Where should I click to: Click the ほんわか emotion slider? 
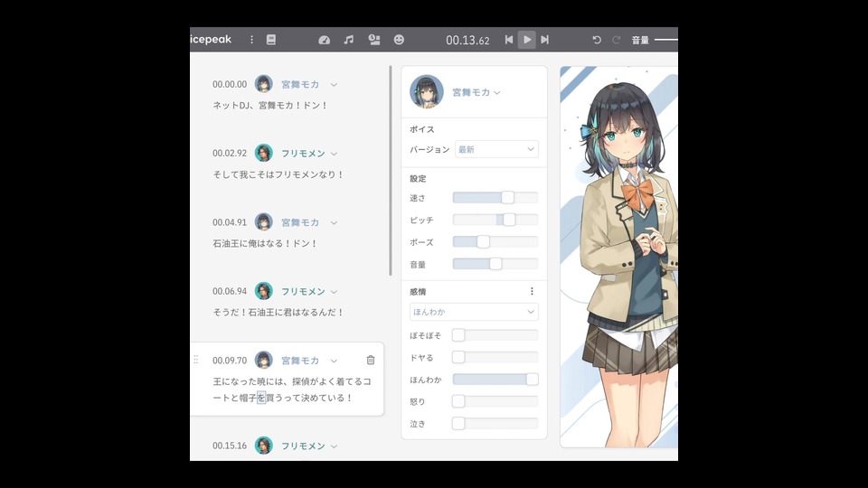495,379
